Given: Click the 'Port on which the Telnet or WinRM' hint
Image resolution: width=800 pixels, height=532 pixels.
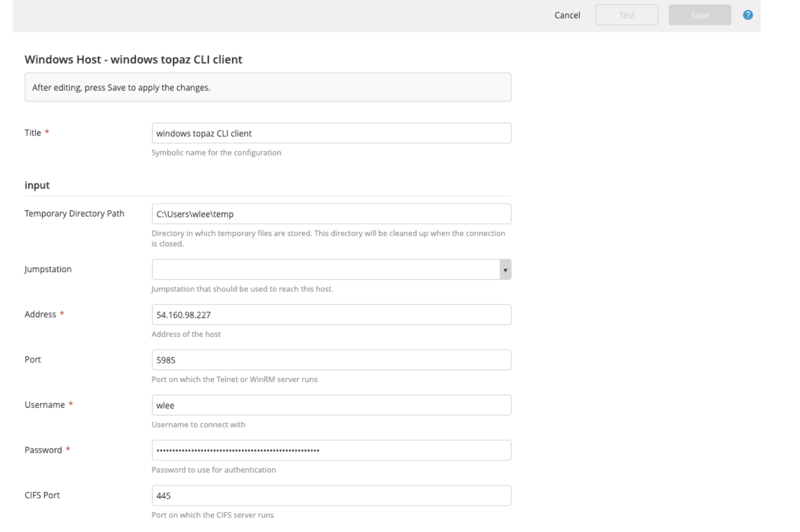Looking at the screenshot, I should point(234,379).
